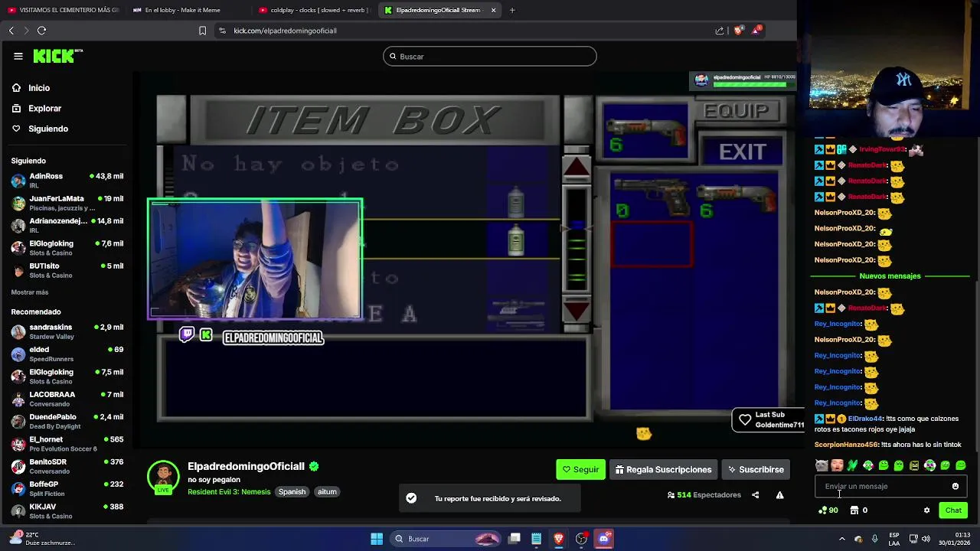This screenshot has width=980, height=551.
Task: Open the emoji picker in chat input
Action: tap(955, 487)
